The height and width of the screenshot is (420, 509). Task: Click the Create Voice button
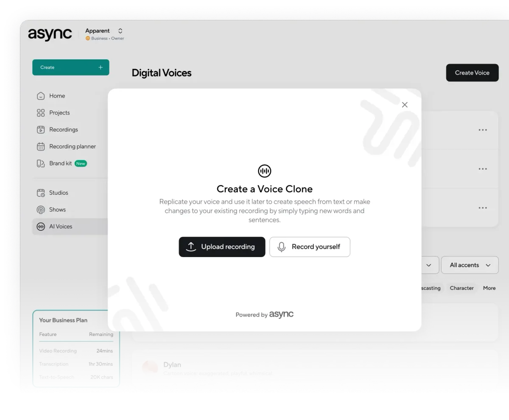point(472,73)
